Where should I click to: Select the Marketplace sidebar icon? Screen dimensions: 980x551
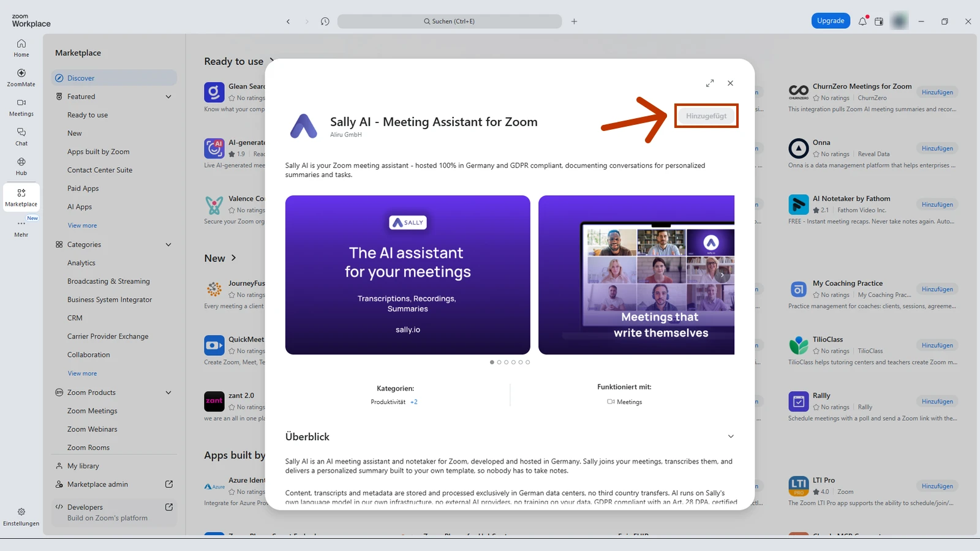21,197
